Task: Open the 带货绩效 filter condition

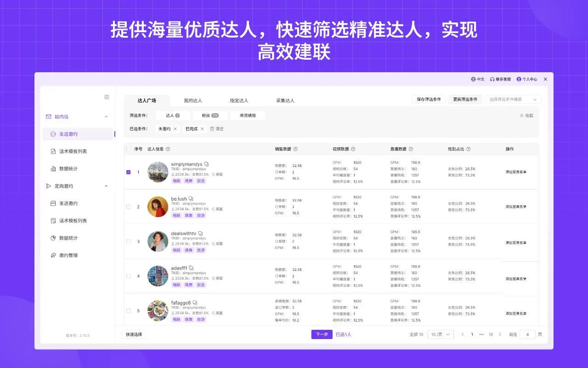Action: (248, 115)
